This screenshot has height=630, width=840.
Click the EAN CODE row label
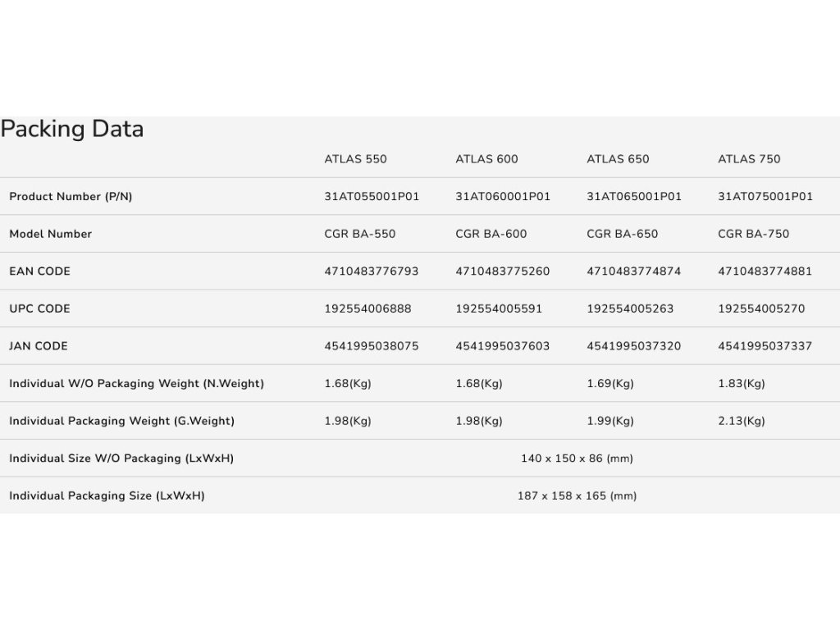click(39, 272)
